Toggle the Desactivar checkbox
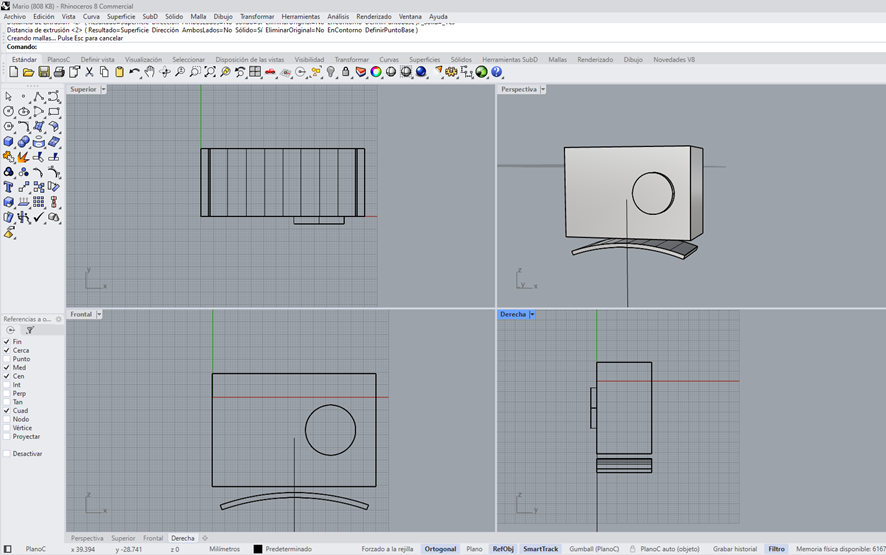The image size is (886, 555). [7, 454]
